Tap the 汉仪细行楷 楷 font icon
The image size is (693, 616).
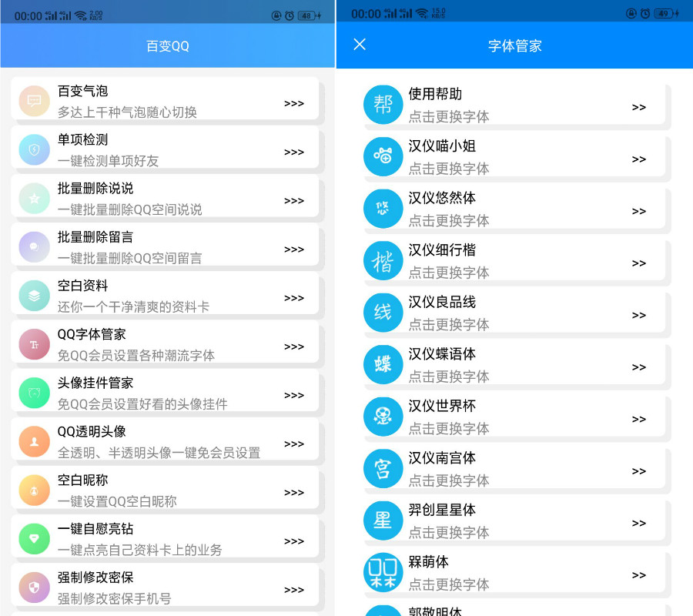point(383,260)
